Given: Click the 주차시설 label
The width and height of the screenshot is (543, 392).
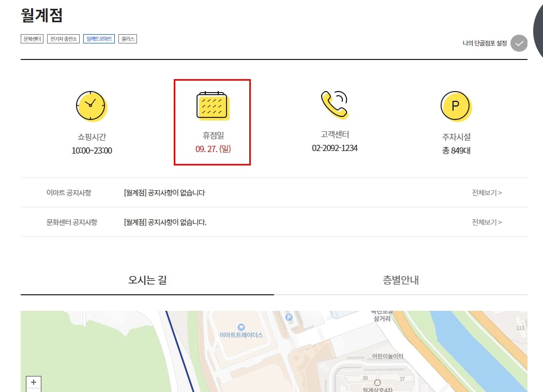Looking at the screenshot, I should (456, 137).
